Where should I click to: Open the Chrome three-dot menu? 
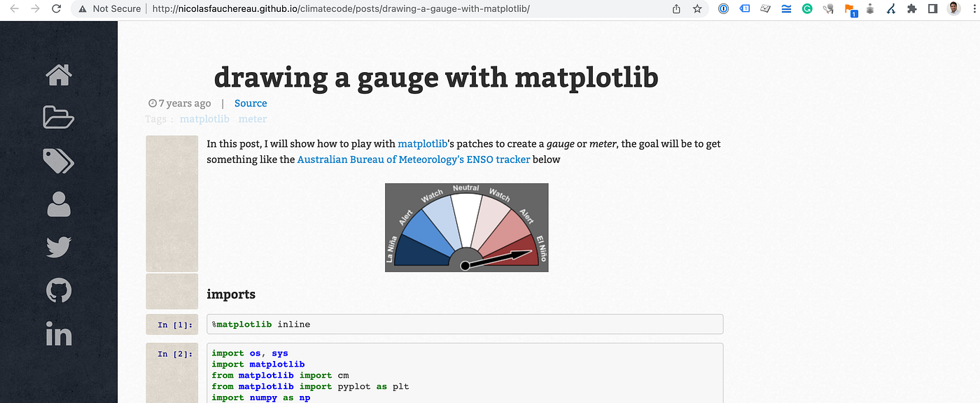coord(974,9)
